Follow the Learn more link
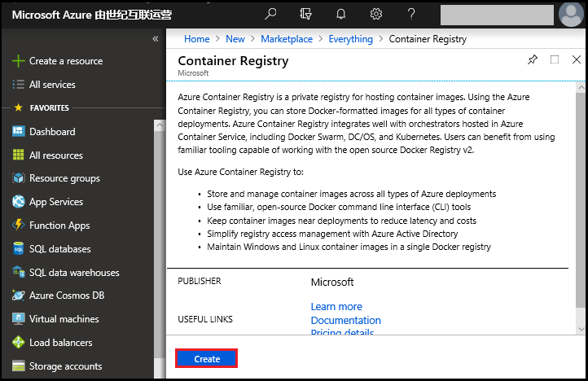Screen dimensions: 588x381 (336, 307)
